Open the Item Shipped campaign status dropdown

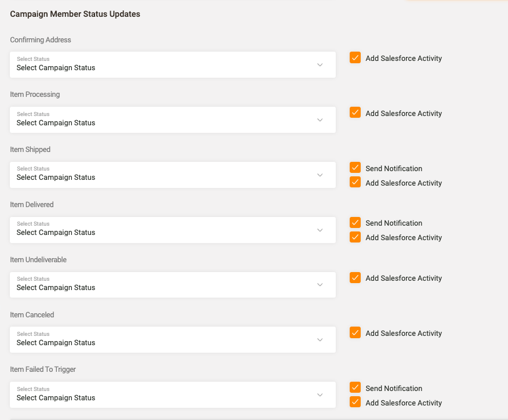click(x=172, y=175)
